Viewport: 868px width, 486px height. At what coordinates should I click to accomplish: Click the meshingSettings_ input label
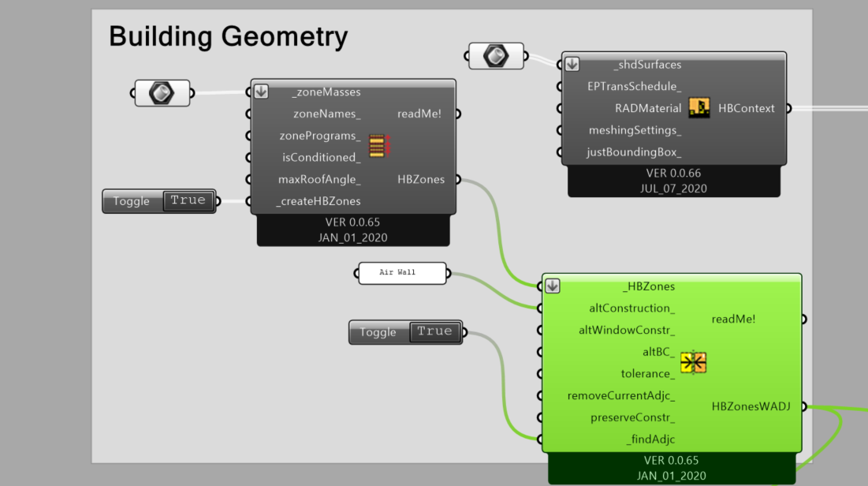pyautogui.click(x=635, y=130)
